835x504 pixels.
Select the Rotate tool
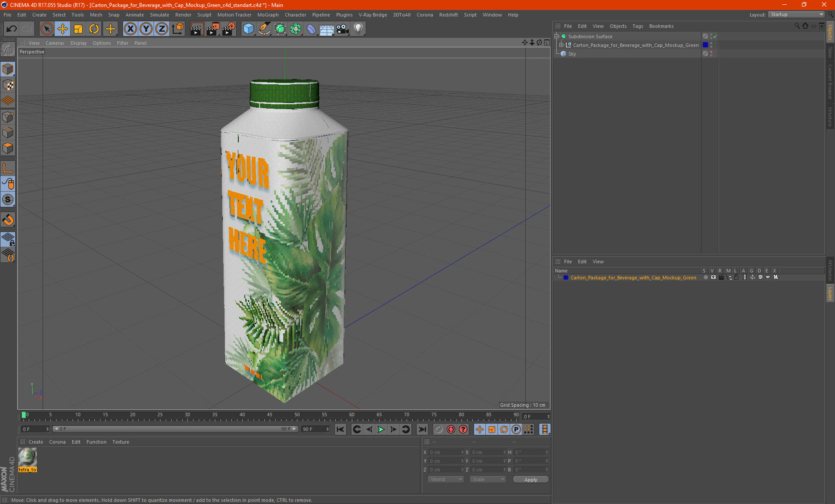(x=94, y=29)
